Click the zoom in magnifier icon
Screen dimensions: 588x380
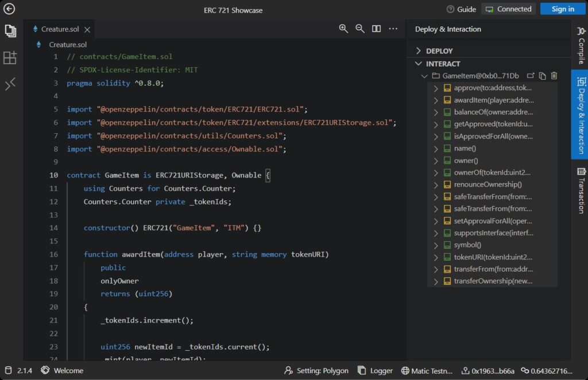click(x=343, y=29)
